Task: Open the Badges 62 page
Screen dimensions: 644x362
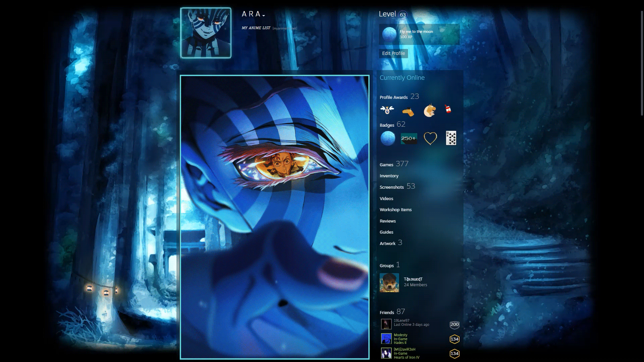Action: click(392, 124)
